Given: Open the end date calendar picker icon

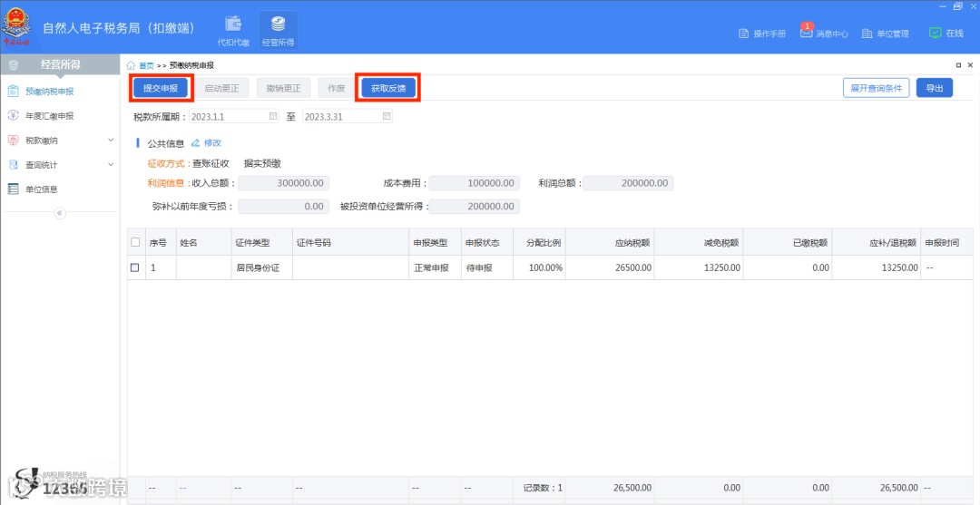Looking at the screenshot, I should pyautogui.click(x=387, y=116).
